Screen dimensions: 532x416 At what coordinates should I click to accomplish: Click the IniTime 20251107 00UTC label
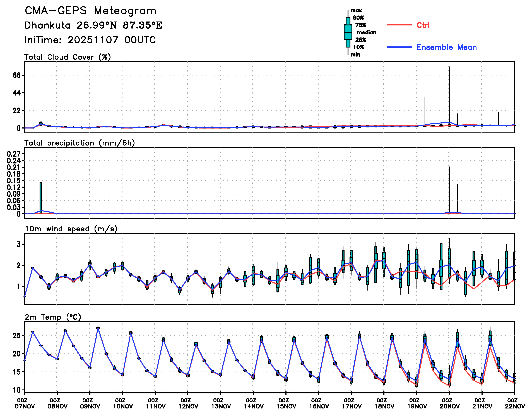pyautogui.click(x=90, y=40)
